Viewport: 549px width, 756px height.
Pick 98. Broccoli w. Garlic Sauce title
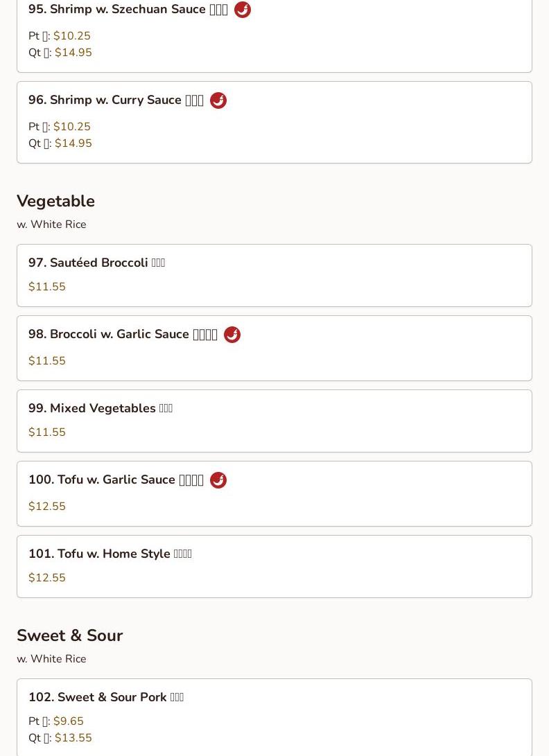pyautogui.click(x=123, y=335)
